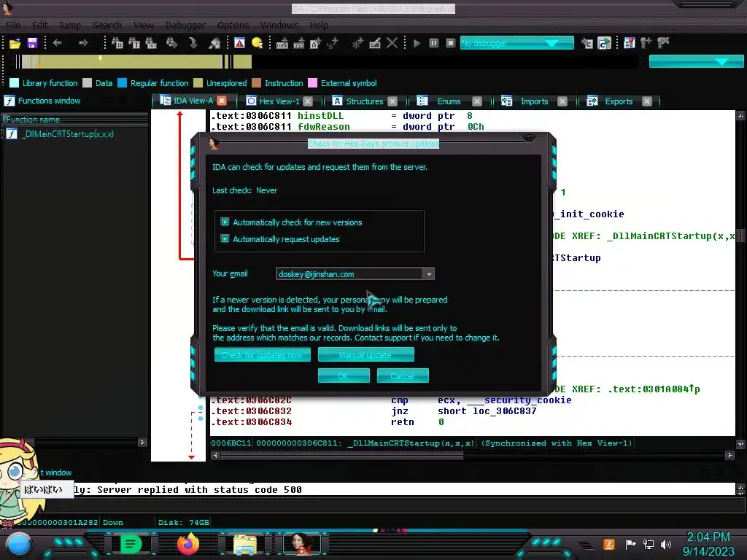Switch to the Structures tab
Screen dimensions: 747x560
tap(365, 101)
